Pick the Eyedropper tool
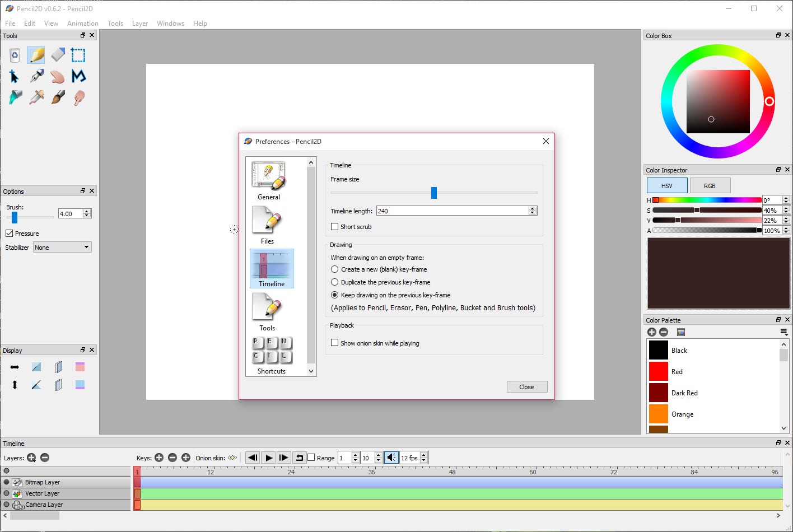The image size is (793, 532). [37, 97]
